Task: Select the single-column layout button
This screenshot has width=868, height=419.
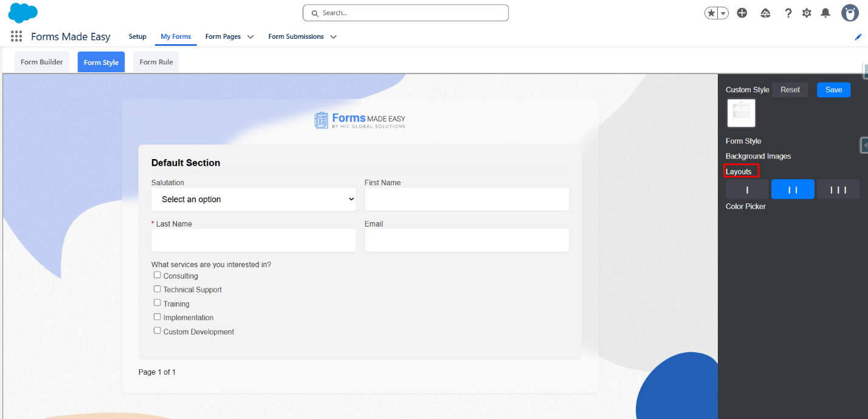Action: [x=747, y=189]
